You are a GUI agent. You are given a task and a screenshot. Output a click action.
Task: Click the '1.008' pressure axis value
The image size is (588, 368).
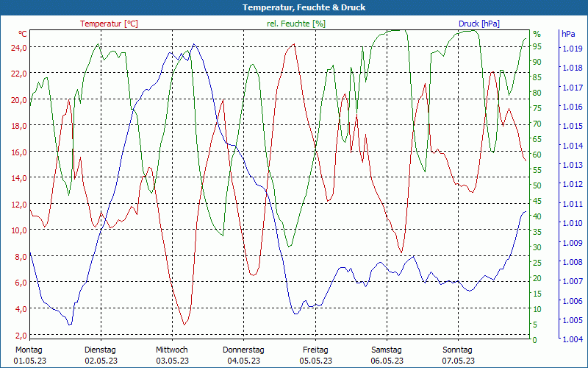(x=573, y=262)
